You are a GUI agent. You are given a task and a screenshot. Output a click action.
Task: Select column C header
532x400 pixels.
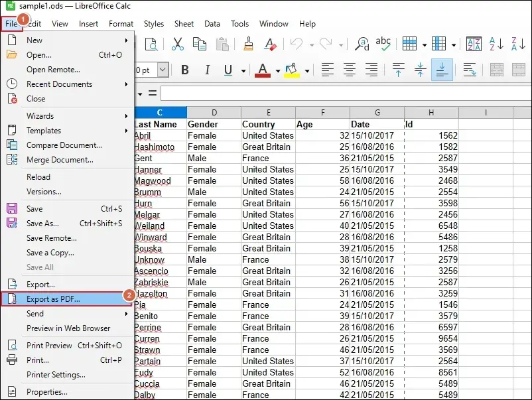(x=160, y=112)
